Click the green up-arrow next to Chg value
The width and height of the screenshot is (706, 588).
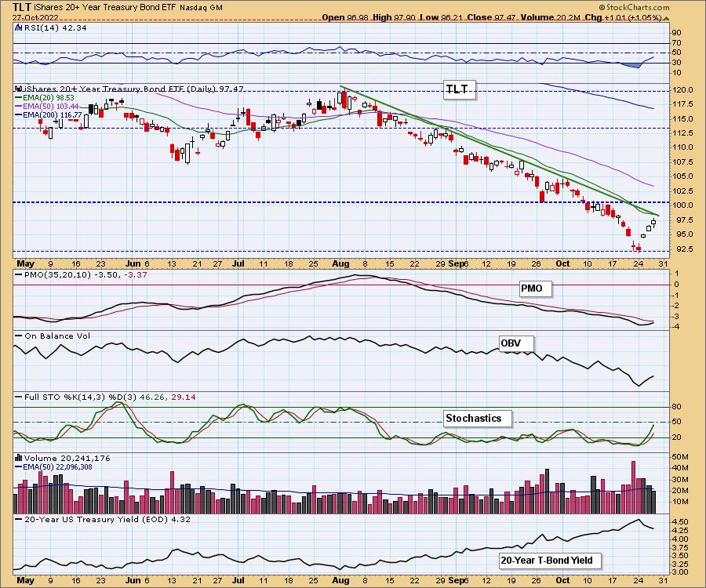[667, 18]
